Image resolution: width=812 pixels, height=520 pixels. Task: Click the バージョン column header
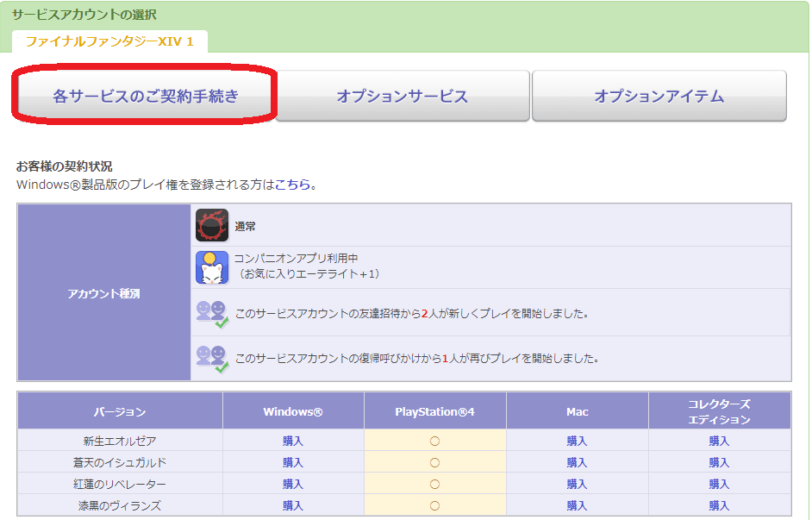pyautogui.click(x=120, y=410)
